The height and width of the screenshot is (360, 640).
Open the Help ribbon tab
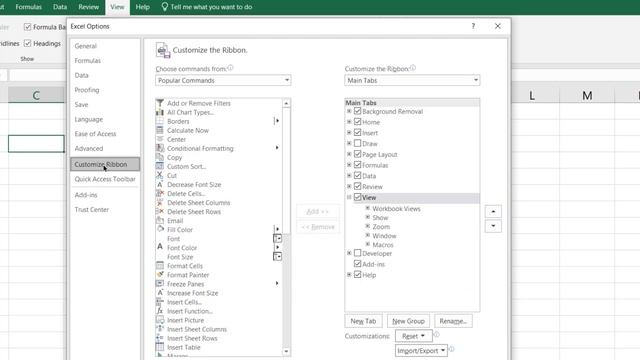pyautogui.click(x=142, y=7)
